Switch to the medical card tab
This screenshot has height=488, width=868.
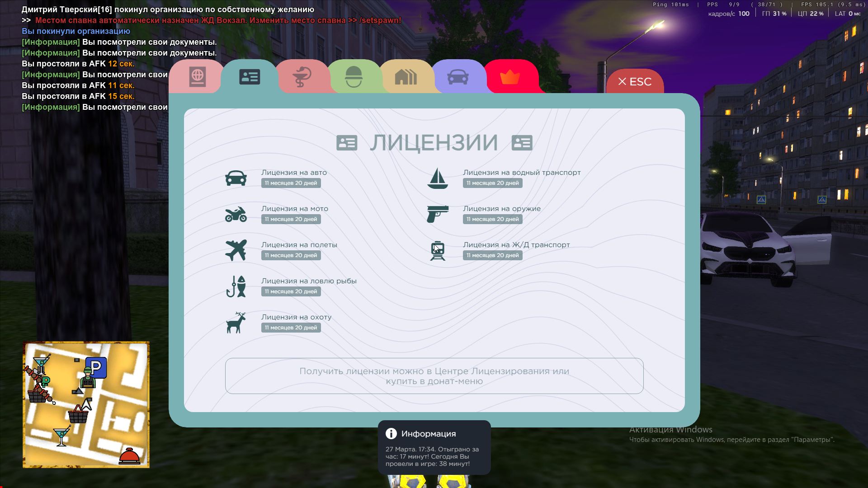302,77
